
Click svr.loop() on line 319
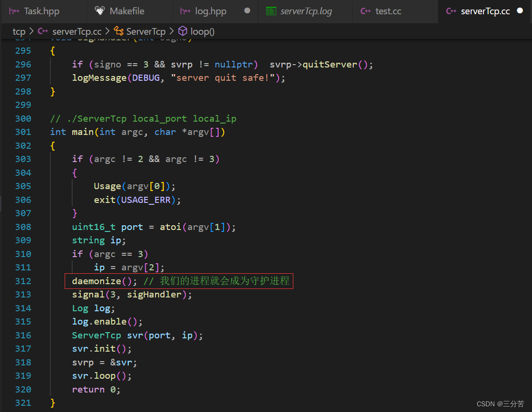(x=99, y=376)
